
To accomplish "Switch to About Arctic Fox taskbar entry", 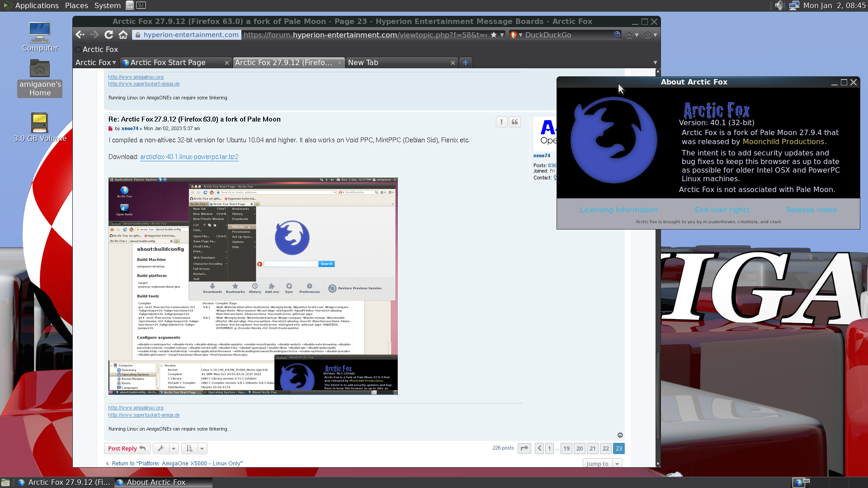I will (x=163, y=482).
